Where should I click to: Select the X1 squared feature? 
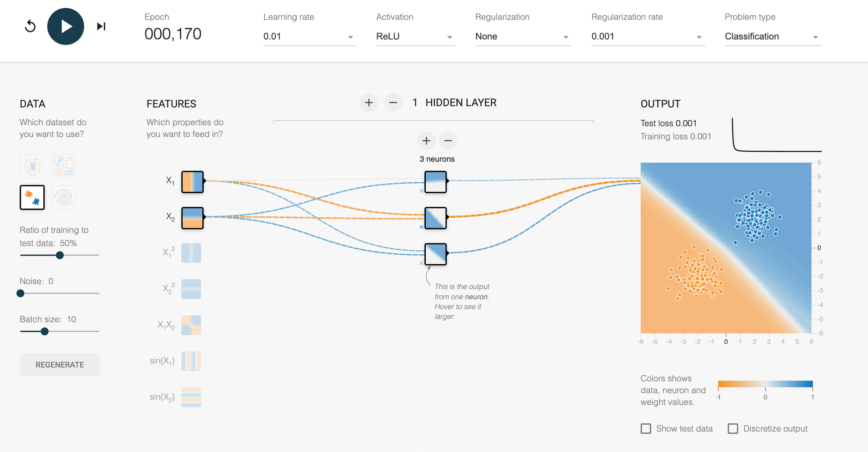click(x=191, y=252)
